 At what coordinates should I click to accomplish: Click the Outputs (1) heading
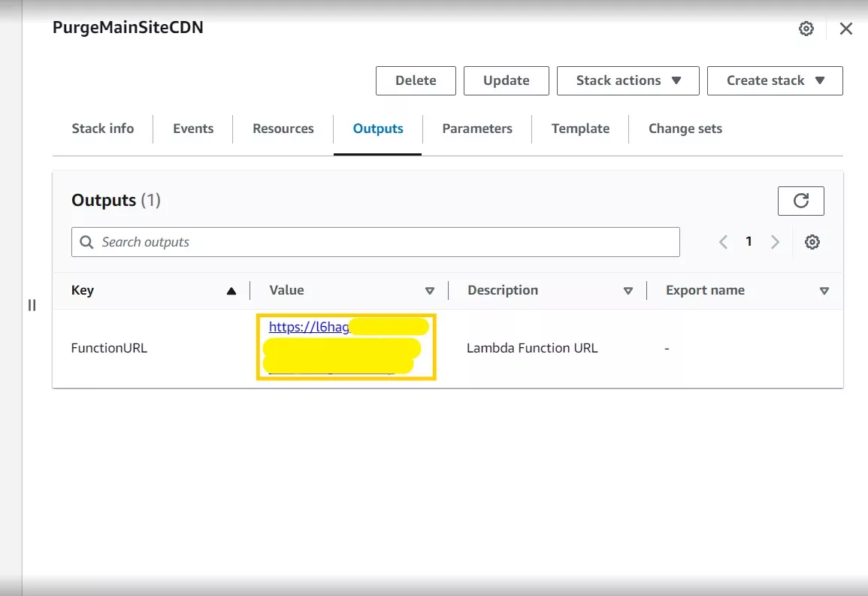pyautogui.click(x=116, y=200)
